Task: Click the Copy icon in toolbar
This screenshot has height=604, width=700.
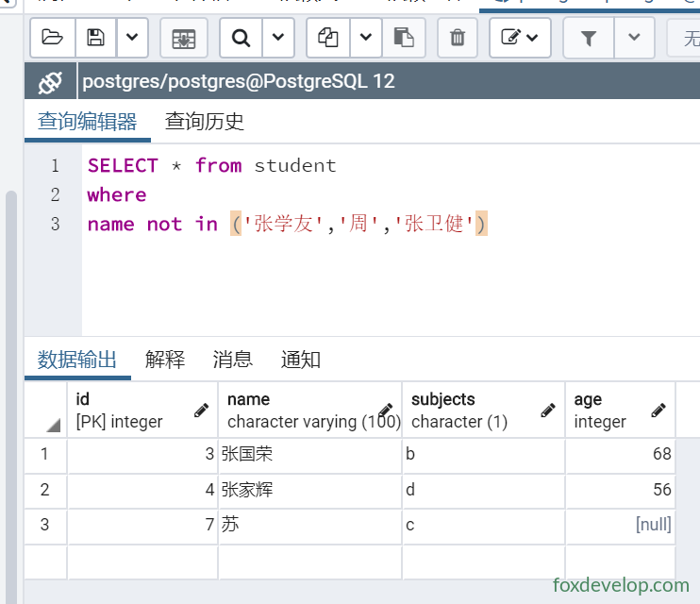Action: pos(327,38)
